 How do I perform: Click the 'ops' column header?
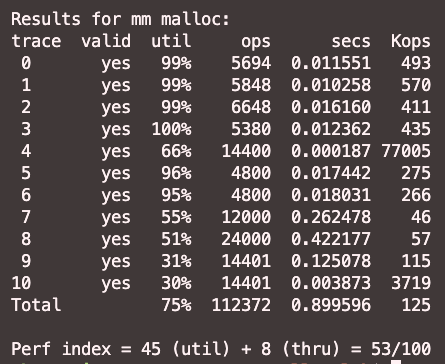(256, 43)
